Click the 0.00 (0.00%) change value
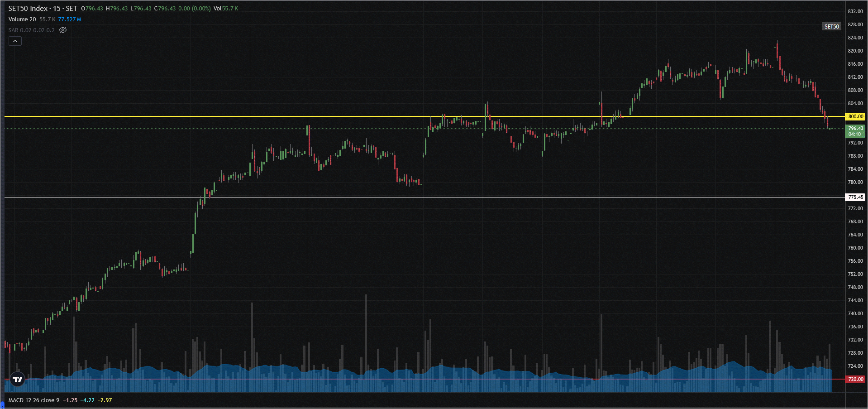868x409 pixels. click(x=195, y=9)
